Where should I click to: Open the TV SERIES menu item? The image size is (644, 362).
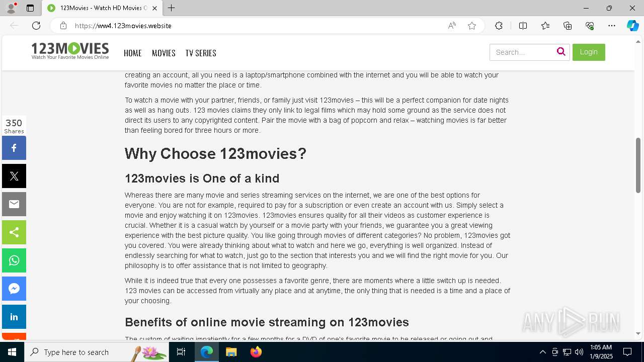click(x=201, y=53)
